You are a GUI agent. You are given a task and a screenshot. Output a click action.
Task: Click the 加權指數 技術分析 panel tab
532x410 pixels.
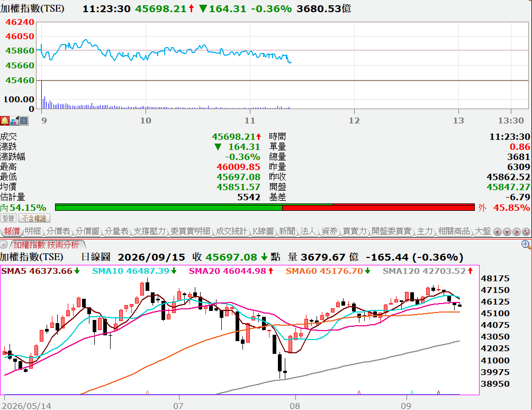[x=46, y=244]
